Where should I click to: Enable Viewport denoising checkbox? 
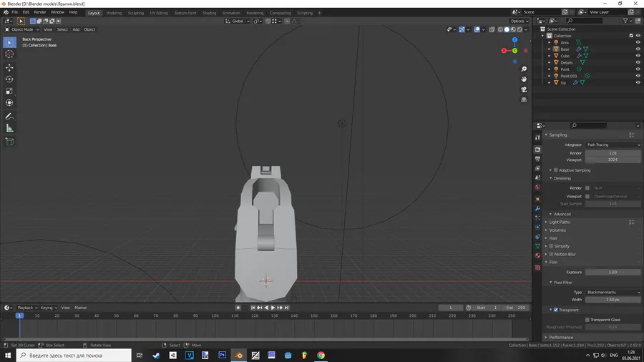click(x=587, y=196)
